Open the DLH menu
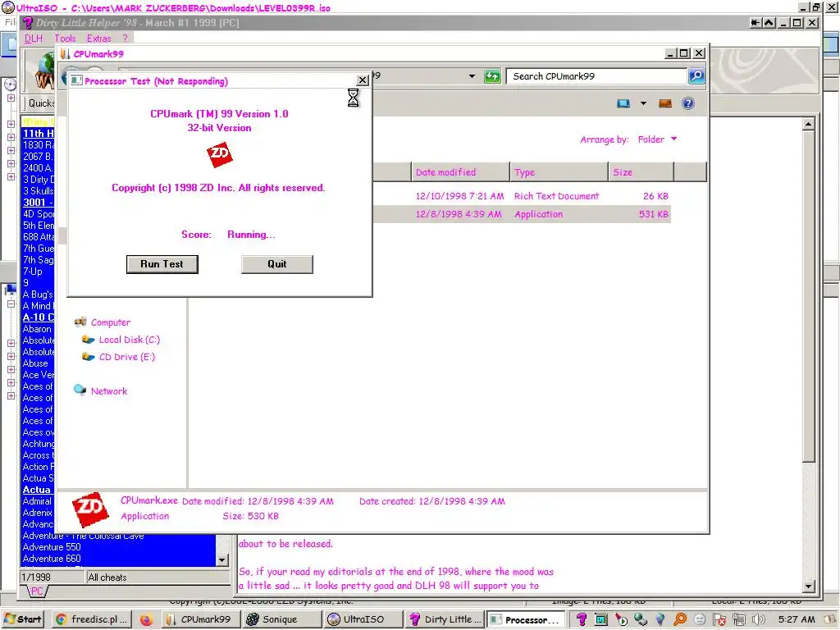The width and height of the screenshot is (840, 630). (x=33, y=38)
